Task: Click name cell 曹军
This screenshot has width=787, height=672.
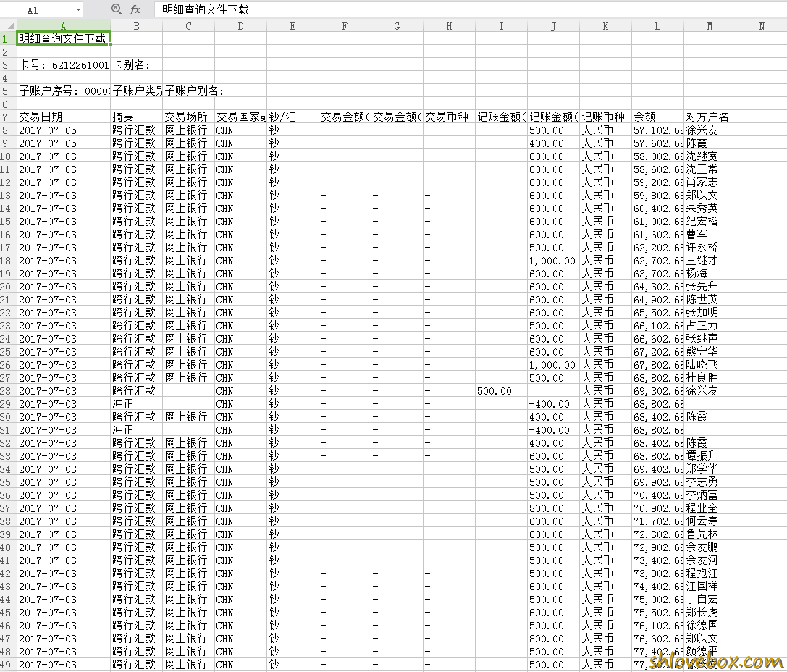Action: (710, 235)
